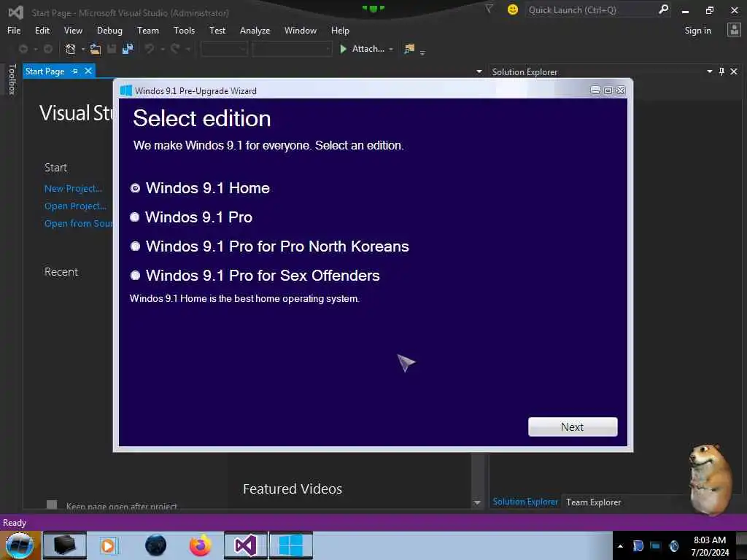Select the Windos 9.1 Home radio button

pos(135,188)
